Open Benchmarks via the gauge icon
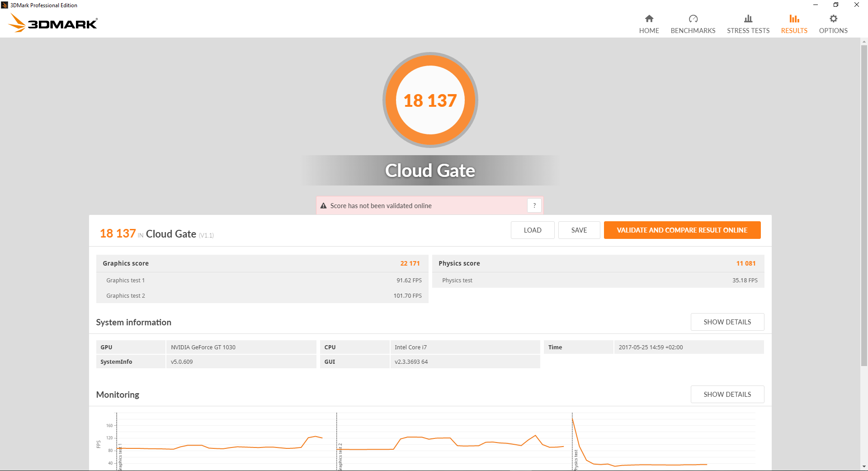This screenshot has height=471, width=868. pos(693,19)
